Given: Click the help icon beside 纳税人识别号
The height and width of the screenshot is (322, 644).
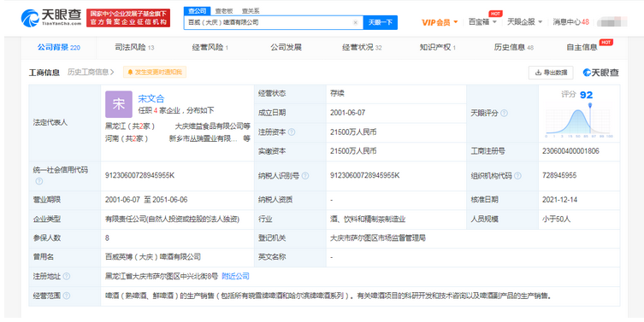Looking at the screenshot, I should [x=305, y=176].
